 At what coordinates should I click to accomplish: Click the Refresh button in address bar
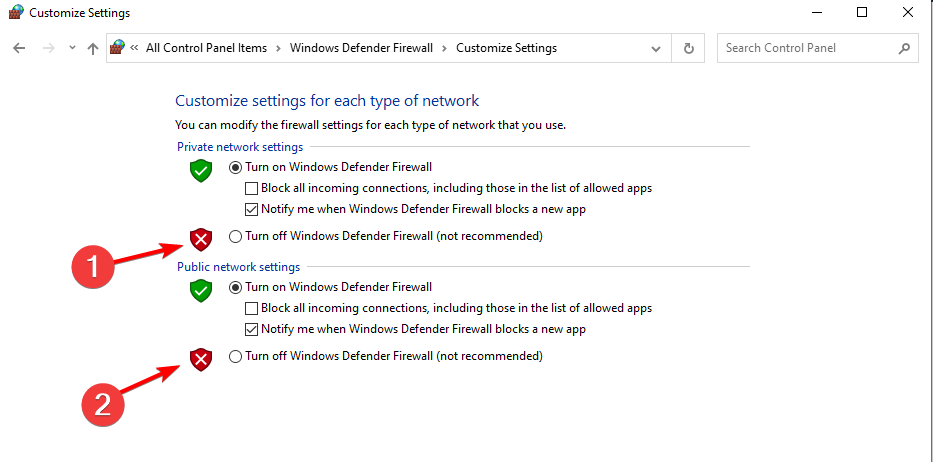pos(688,48)
